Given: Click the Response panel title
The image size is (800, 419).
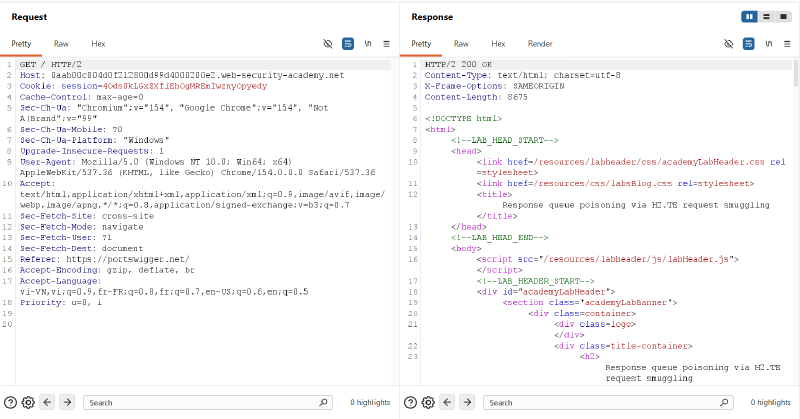Looking at the screenshot, I should 432,17.
